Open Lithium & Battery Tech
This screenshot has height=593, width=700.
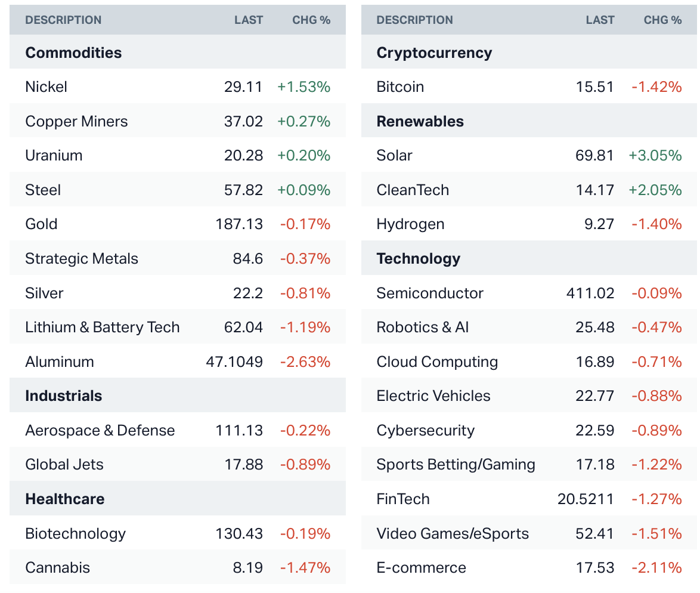pos(102,328)
